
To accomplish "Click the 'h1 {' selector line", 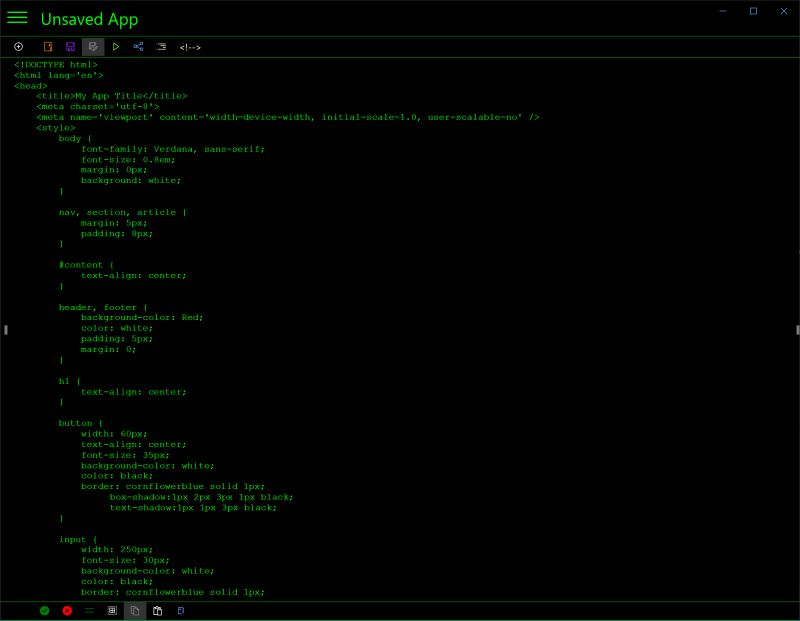I will (x=69, y=381).
